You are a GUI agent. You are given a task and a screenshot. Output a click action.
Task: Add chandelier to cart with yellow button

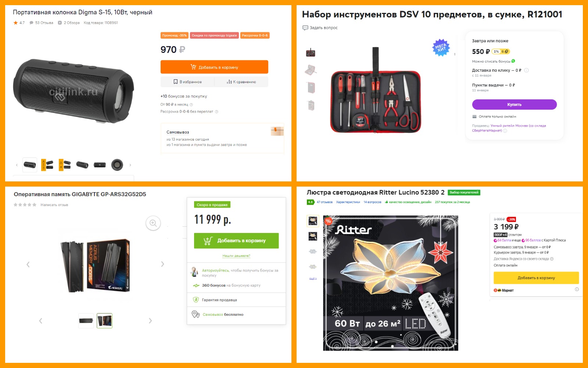click(536, 278)
